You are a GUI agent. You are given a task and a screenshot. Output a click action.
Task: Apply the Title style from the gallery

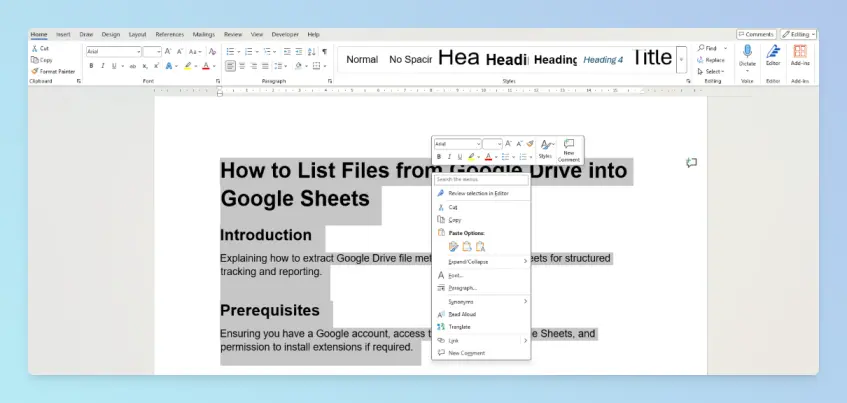pos(651,58)
